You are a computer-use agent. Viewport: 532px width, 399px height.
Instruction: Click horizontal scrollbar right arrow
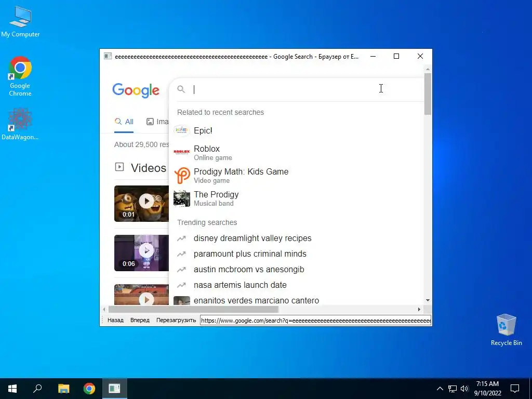419,310
